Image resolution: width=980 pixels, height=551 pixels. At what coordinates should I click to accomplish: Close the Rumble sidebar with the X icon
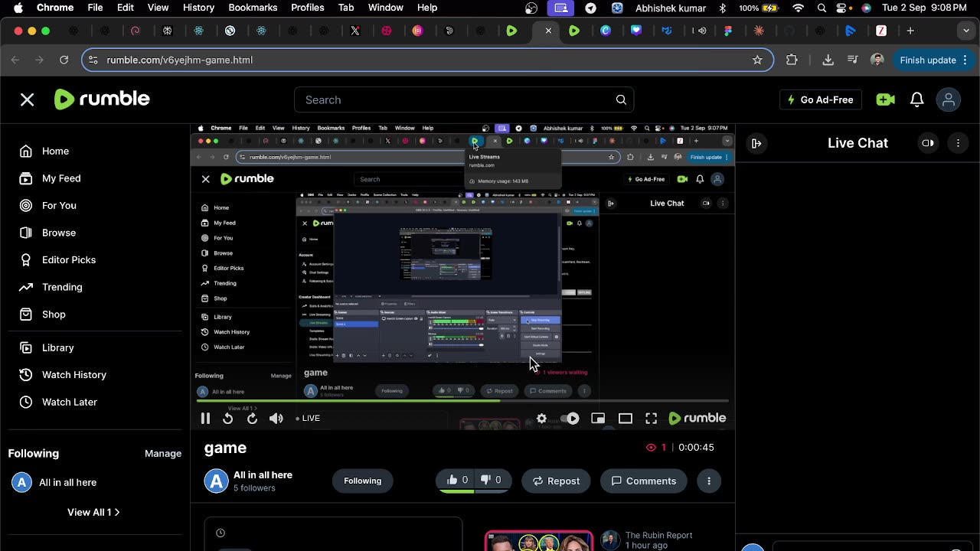[x=27, y=99]
